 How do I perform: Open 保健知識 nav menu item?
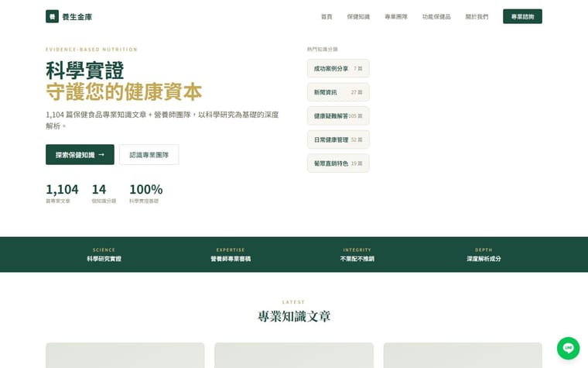[x=358, y=16]
